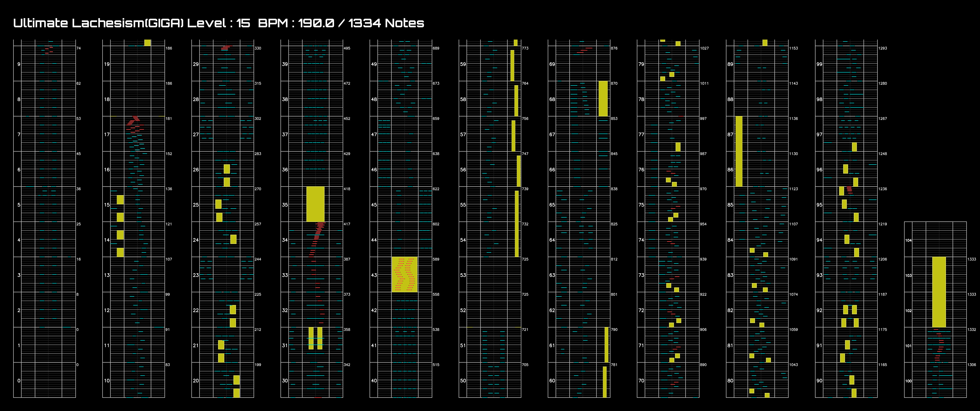
Task: Click note count '181'
Action: point(168,119)
